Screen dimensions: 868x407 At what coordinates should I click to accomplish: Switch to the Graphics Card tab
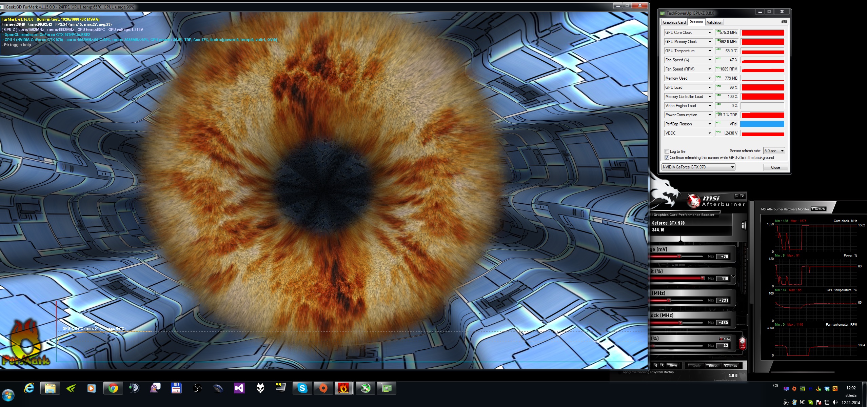click(x=674, y=22)
